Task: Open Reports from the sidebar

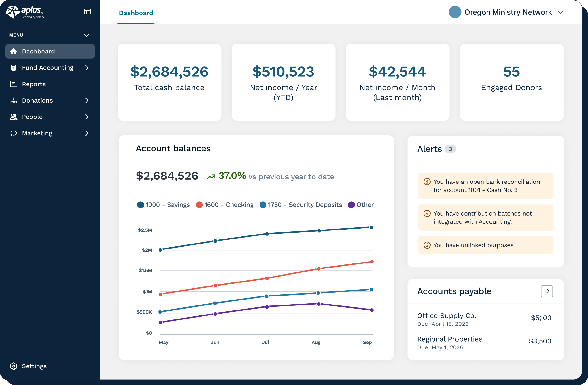Action: click(34, 84)
